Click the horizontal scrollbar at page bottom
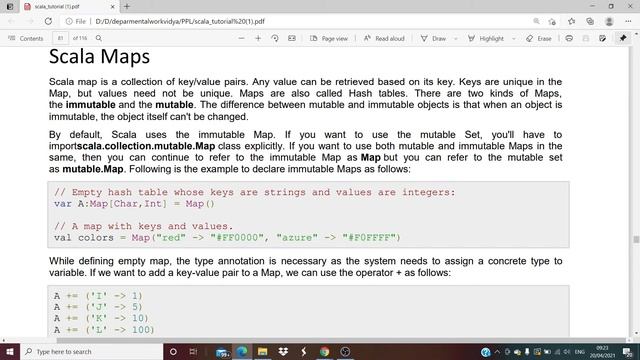The image size is (640, 360). pos(341,340)
